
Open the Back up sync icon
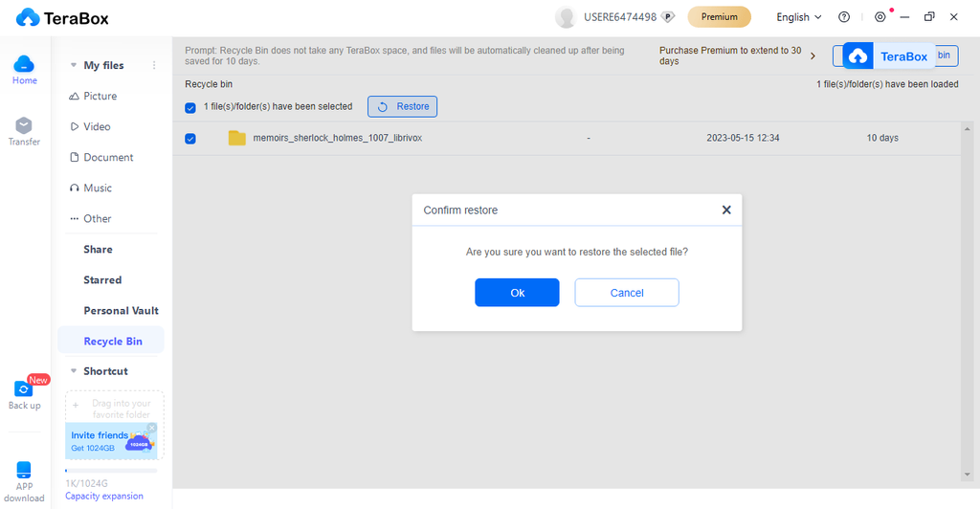pyautogui.click(x=24, y=388)
